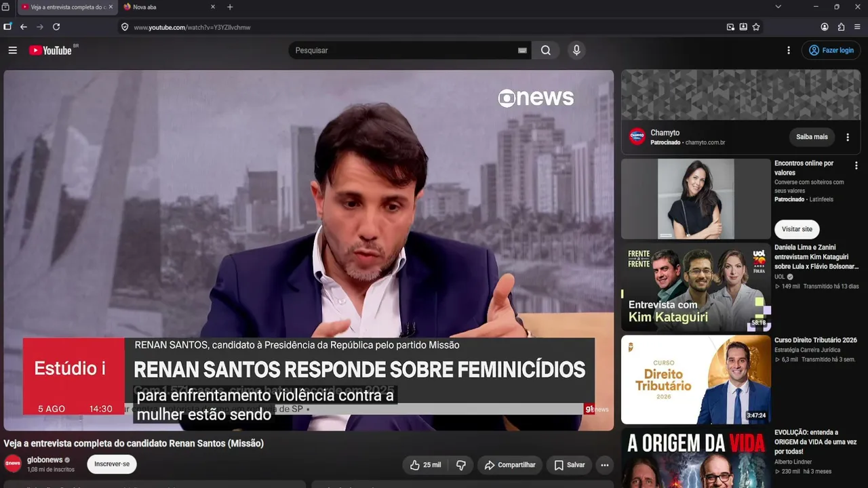Click the UOL channel name
This screenshot has height=488, width=868.
[780, 277]
